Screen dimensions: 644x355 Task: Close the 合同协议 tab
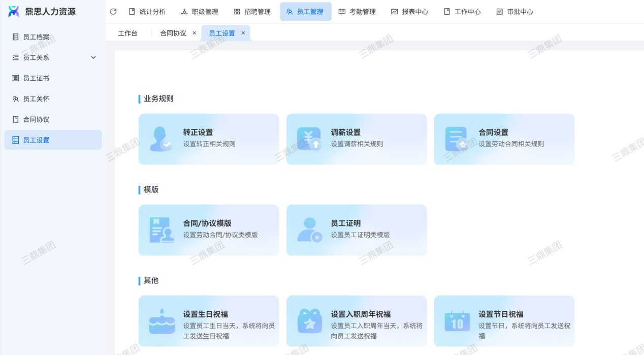click(195, 33)
